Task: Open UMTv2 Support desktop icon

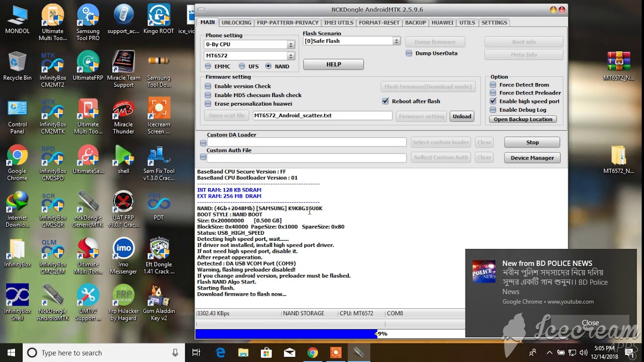Action: tap(88, 303)
